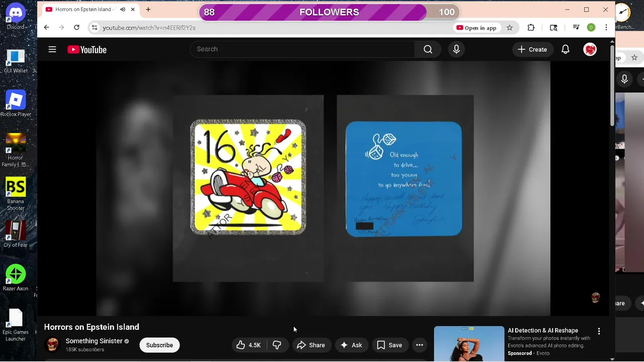Viewport: 644px width, 362px height.
Task: Mute the tab using the speaker icon
Action: click(122, 10)
